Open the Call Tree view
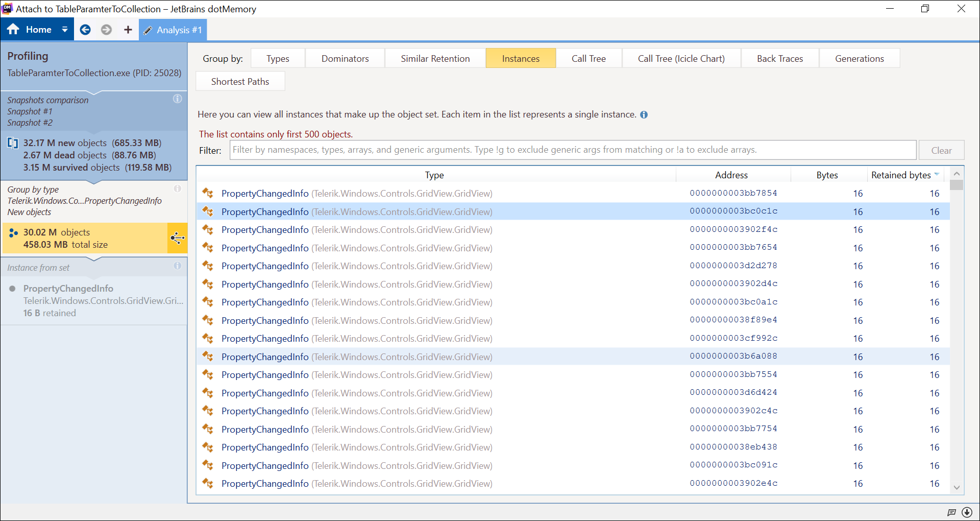 pos(589,58)
